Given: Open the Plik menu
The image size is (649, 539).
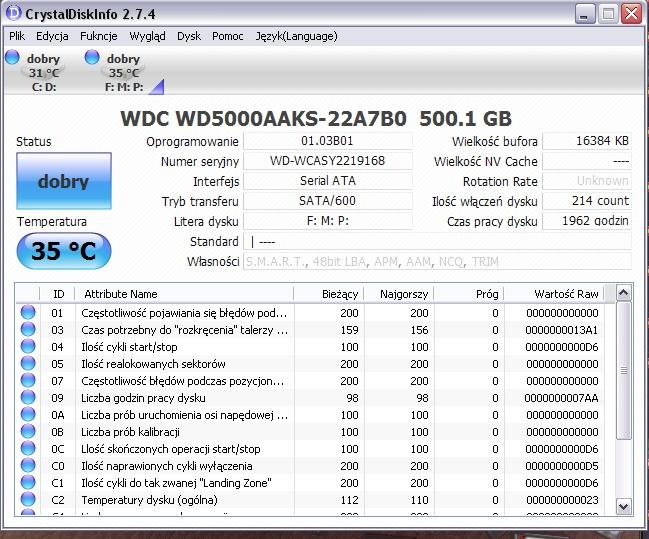Looking at the screenshot, I should [17, 36].
